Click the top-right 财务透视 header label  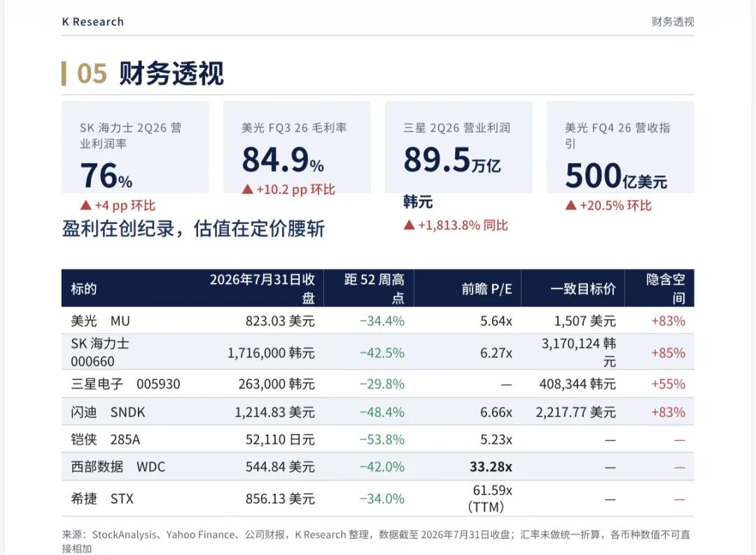click(x=673, y=22)
